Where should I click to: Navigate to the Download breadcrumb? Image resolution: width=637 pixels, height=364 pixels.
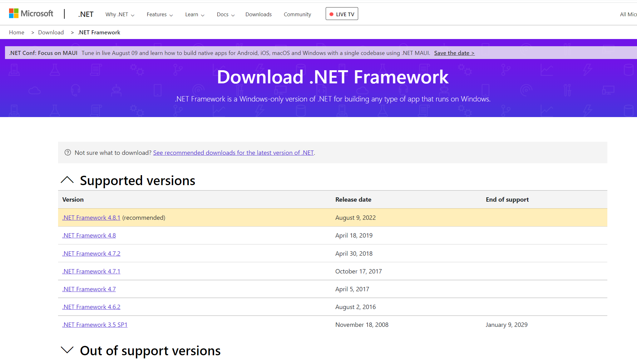click(x=51, y=32)
